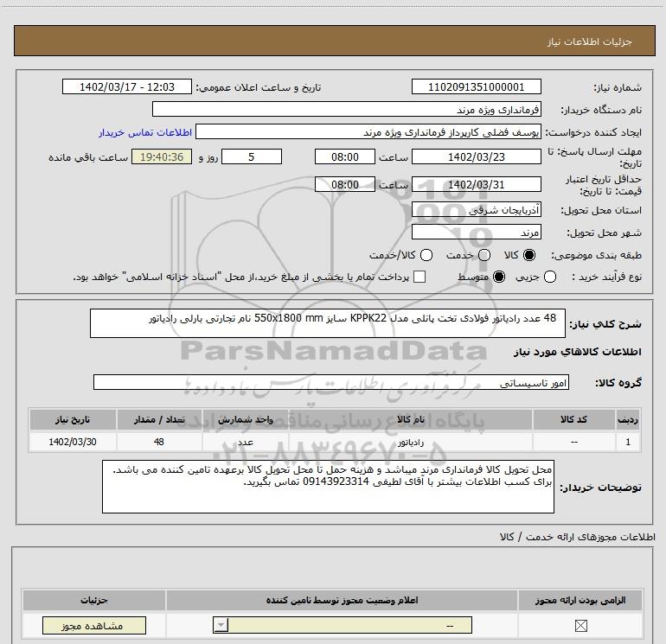
Task: Click the ردیف column header
Action: point(628,419)
